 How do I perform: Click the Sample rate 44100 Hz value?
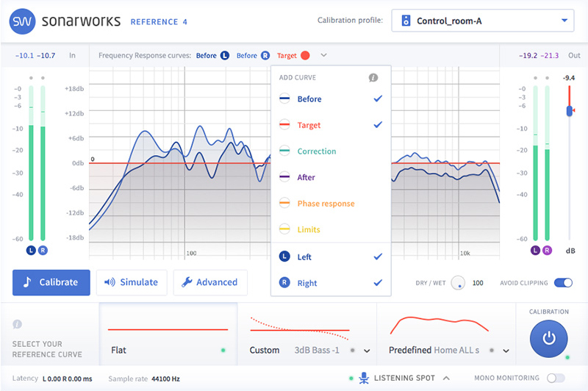[x=165, y=379]
